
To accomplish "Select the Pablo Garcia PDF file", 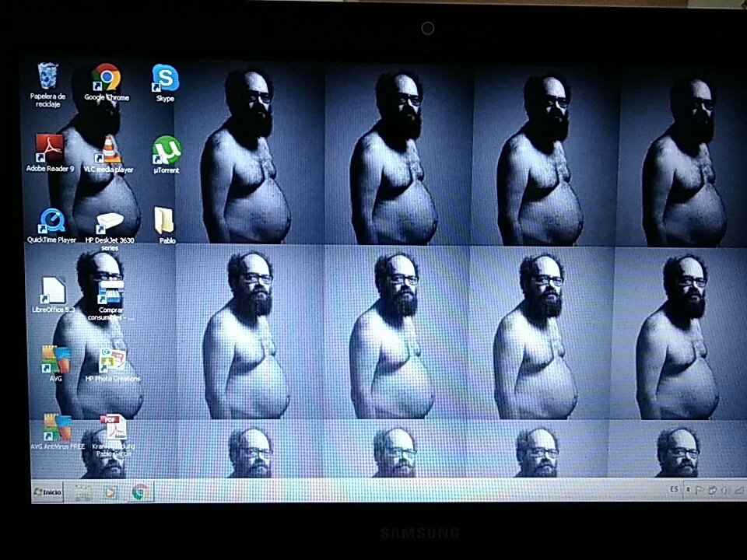I will pos(114,436).
